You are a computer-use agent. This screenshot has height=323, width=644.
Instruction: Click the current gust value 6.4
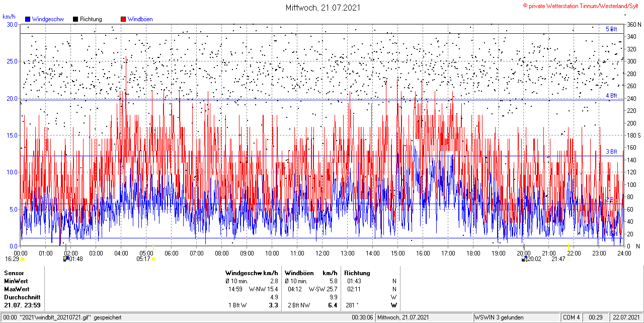333,305
